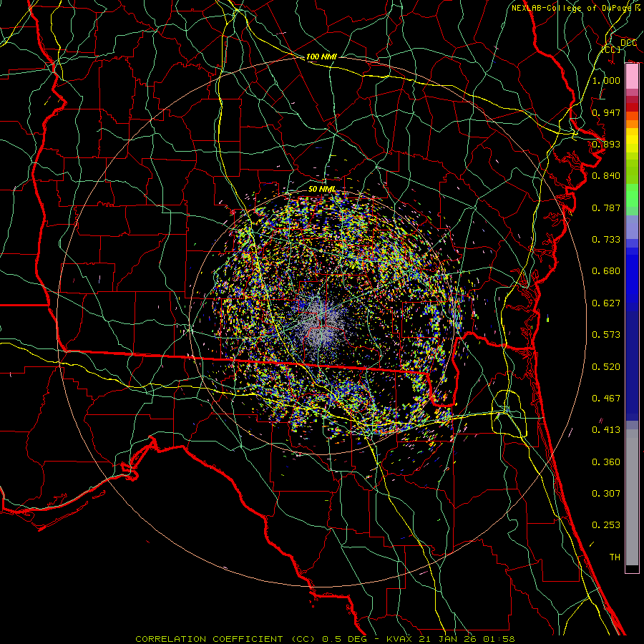Click the 50 NMI range ring label

(321, 189)
